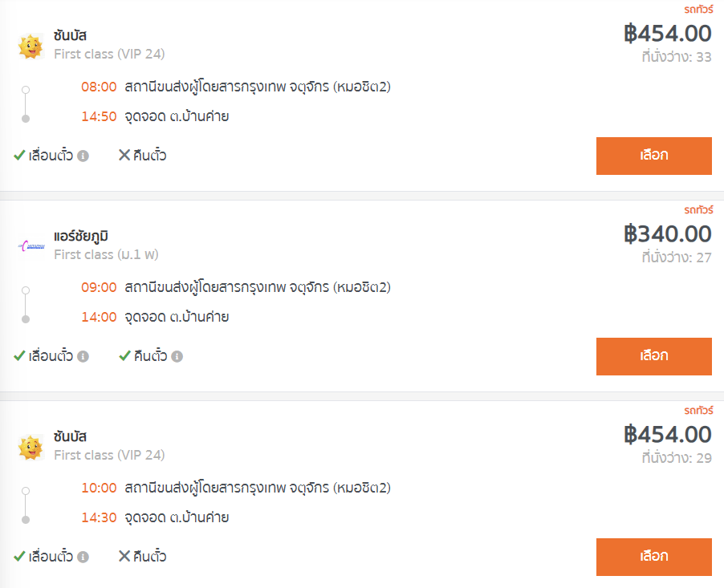Click X คืนตั๋ว mark on 08:00 trip
724x588 pixels.
(x=124, y=155)
